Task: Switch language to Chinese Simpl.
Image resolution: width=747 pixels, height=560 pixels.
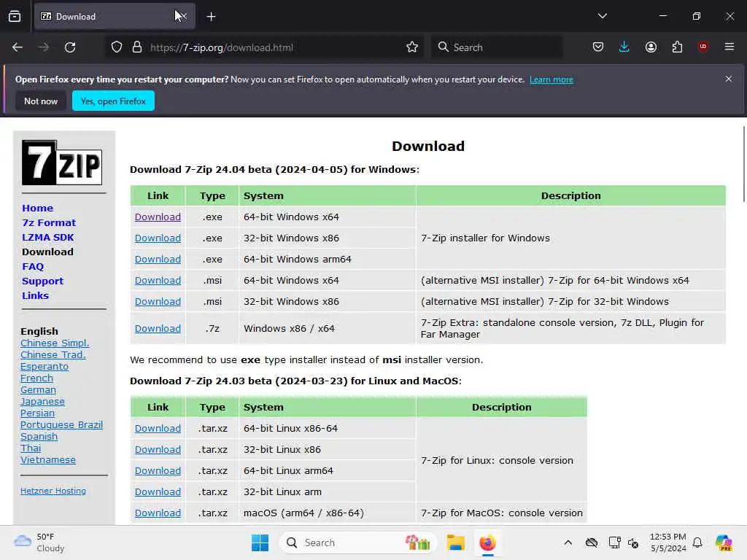Action: [55, 343]
